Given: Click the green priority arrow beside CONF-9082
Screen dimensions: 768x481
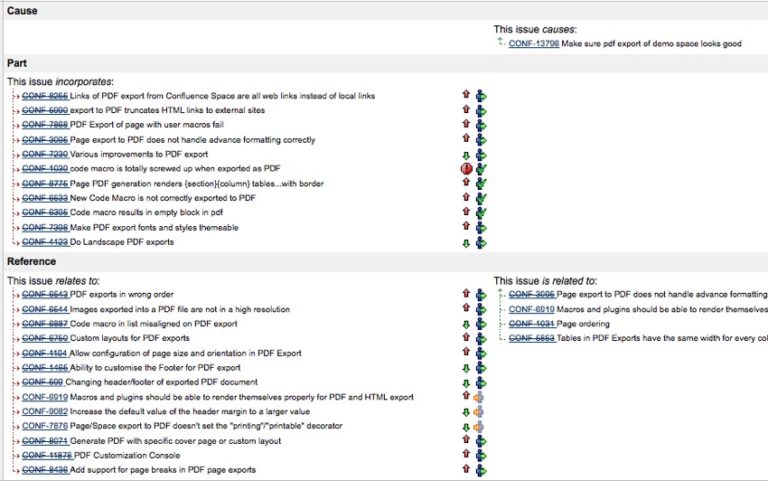Looking at the screenshot, I should click(x=466, y=412).
